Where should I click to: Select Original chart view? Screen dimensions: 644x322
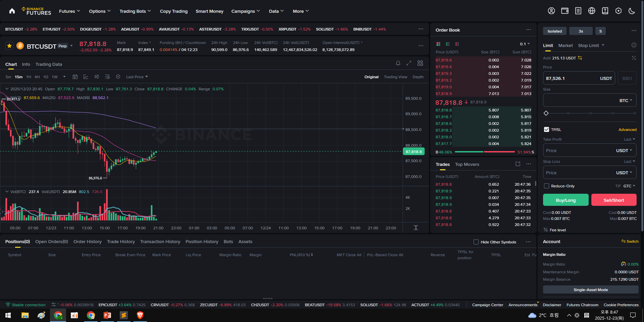coord(371,77)
